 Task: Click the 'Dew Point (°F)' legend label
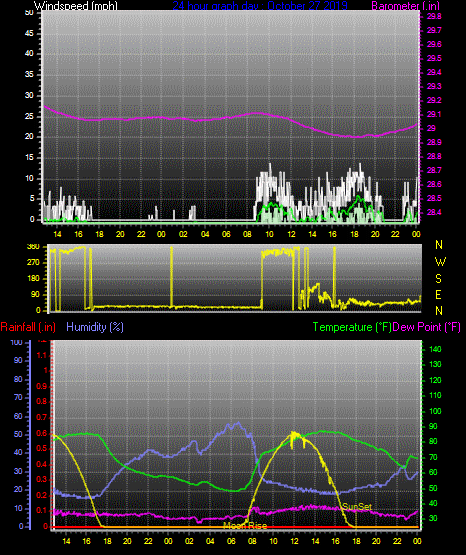tap(427, 327)
